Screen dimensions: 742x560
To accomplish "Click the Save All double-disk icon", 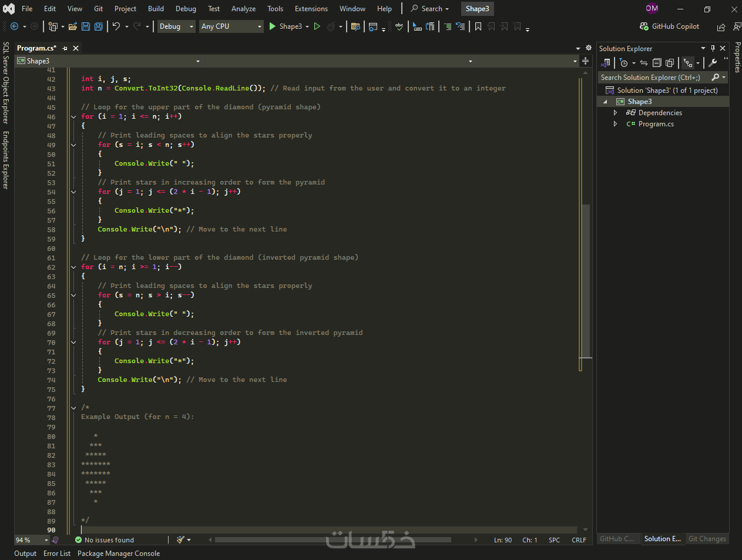I will point(99,26).
